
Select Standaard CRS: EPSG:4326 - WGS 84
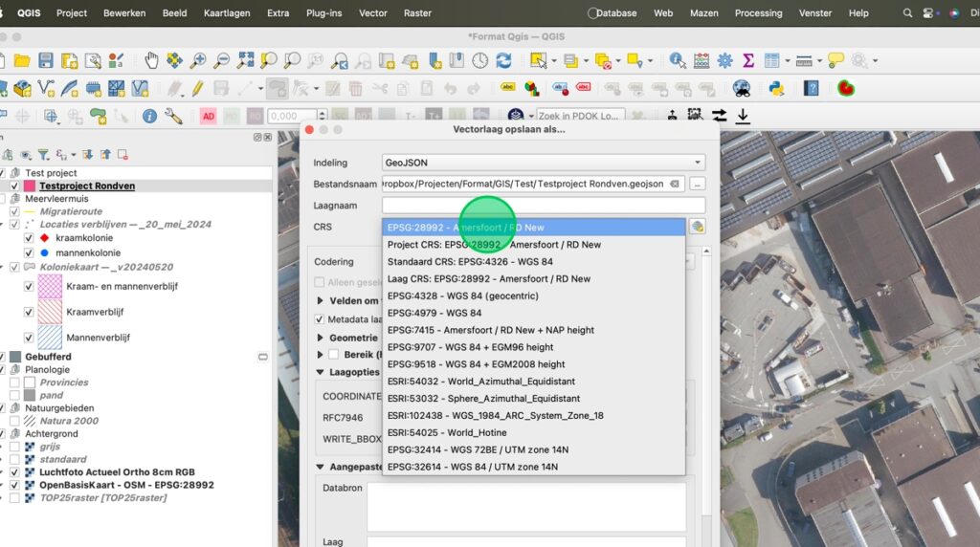pyautogui.click(x=470, y=261)
